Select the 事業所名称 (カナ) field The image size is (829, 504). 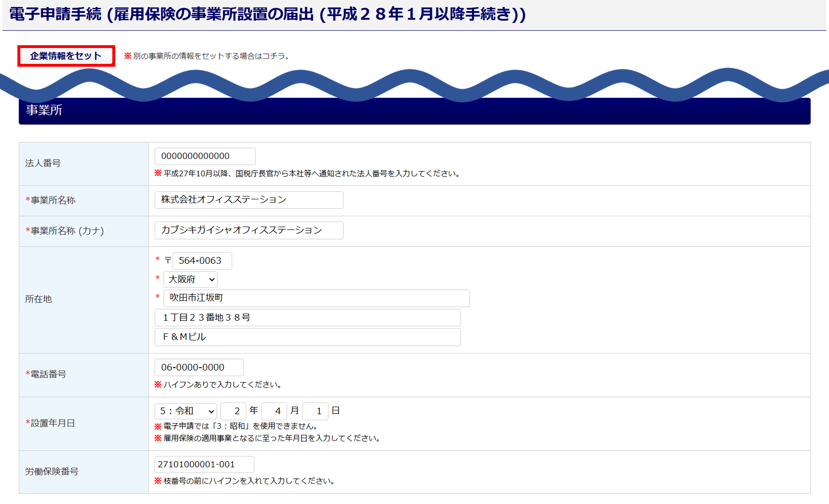249,230
